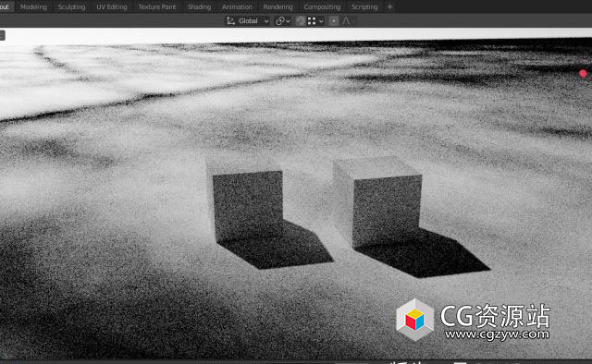Toggle proportional editing button
Image resolution: width=592 pixels, height=364 pixels.
(x=333, y=21)
